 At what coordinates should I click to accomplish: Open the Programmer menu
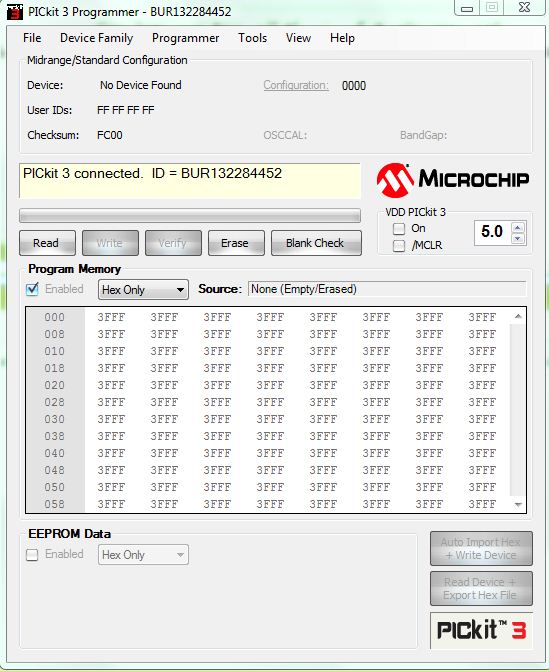(185, 38)
